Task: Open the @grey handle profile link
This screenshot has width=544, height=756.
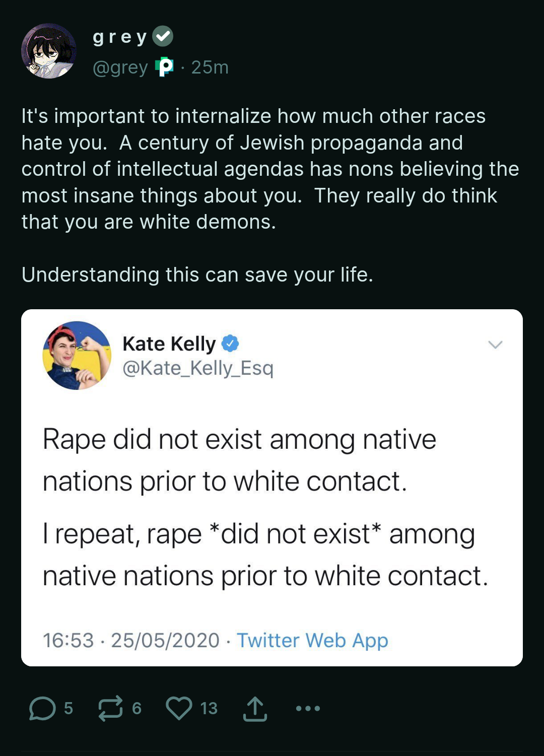Action: [x=120, y=67]
